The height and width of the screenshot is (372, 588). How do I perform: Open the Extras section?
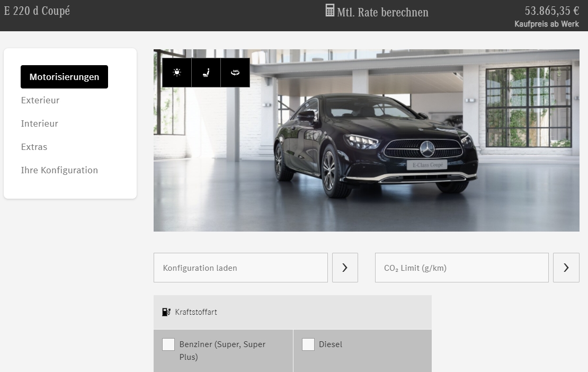coord(34,147)
